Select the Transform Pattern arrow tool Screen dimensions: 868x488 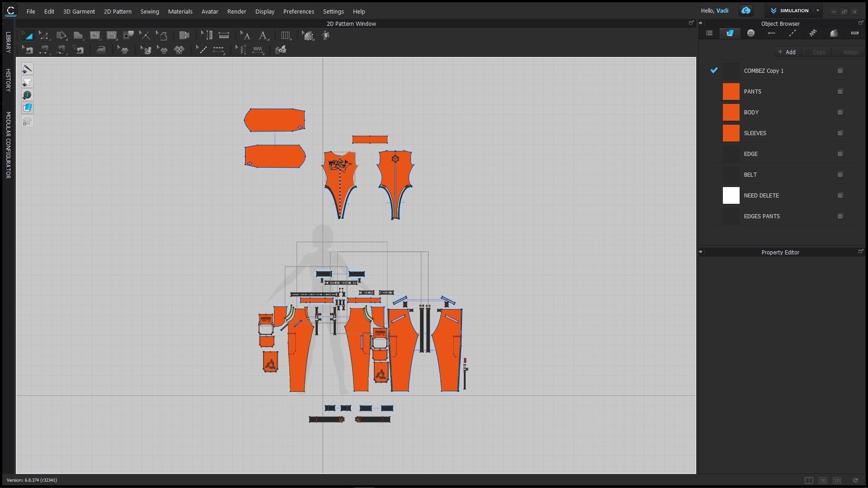point(28,35)
